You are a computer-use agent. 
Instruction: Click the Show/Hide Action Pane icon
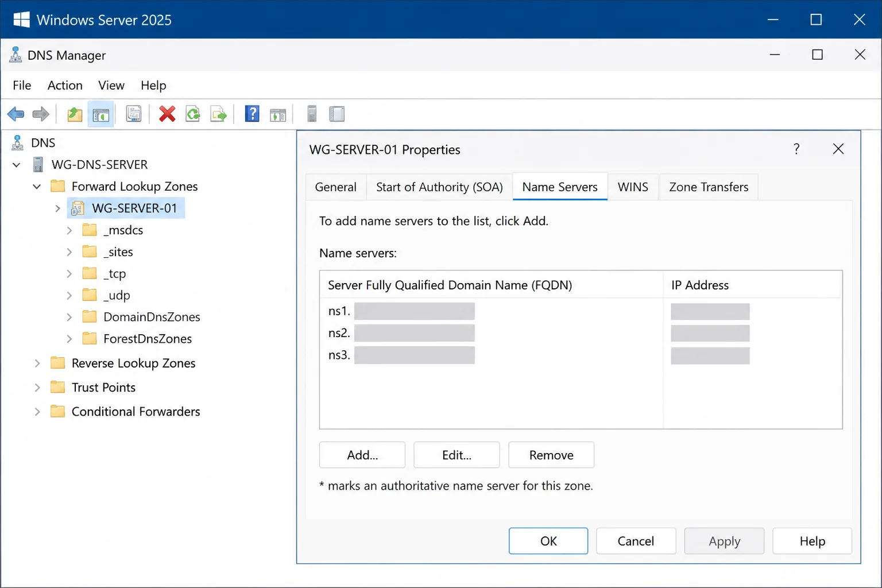pyautogui.click(x=278, y=115)
